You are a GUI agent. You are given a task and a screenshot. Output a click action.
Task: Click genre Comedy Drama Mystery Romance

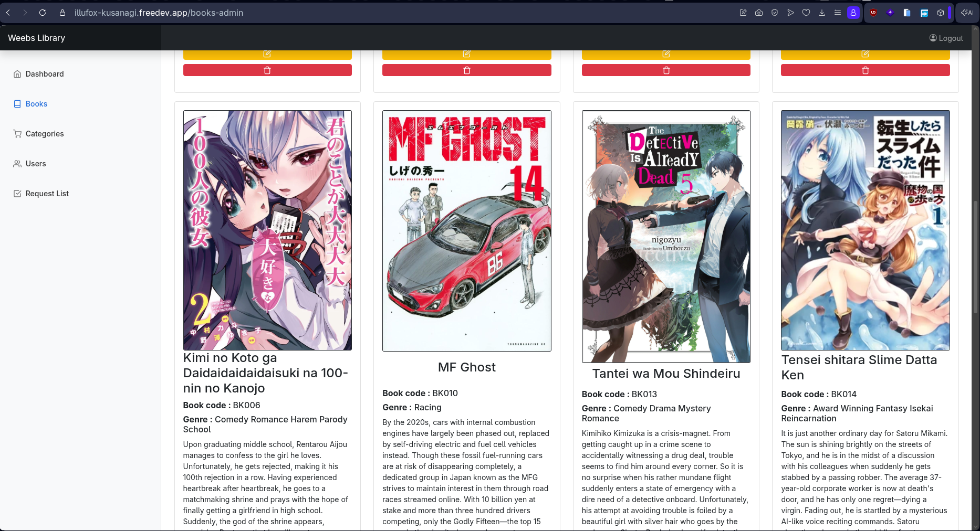(647, 413)
